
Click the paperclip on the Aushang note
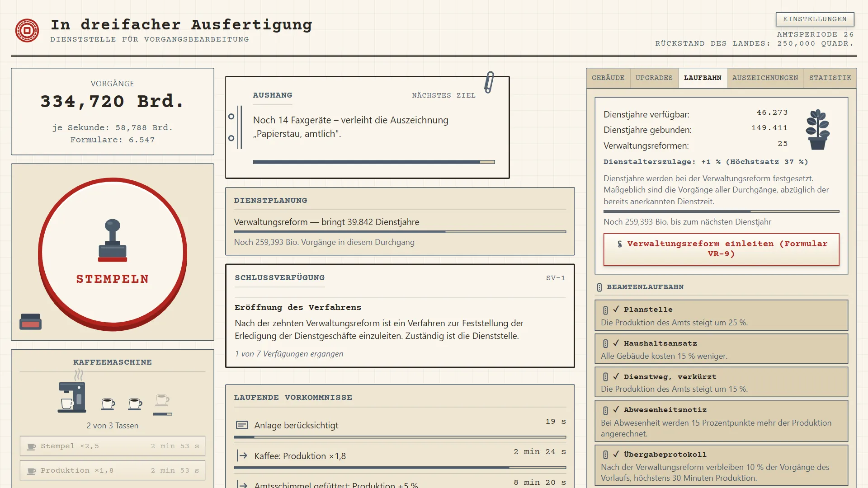pos(489,82)
